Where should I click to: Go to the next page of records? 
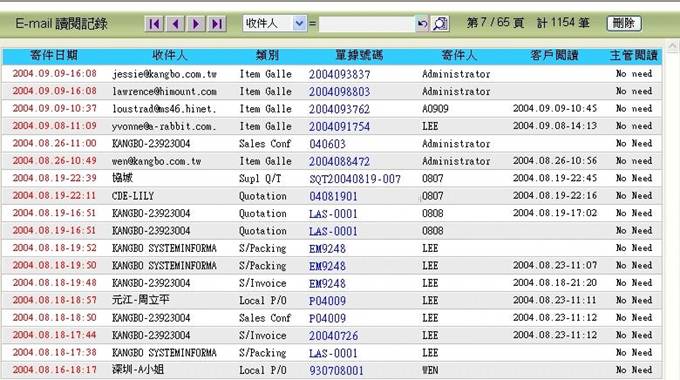coord(196,23)
